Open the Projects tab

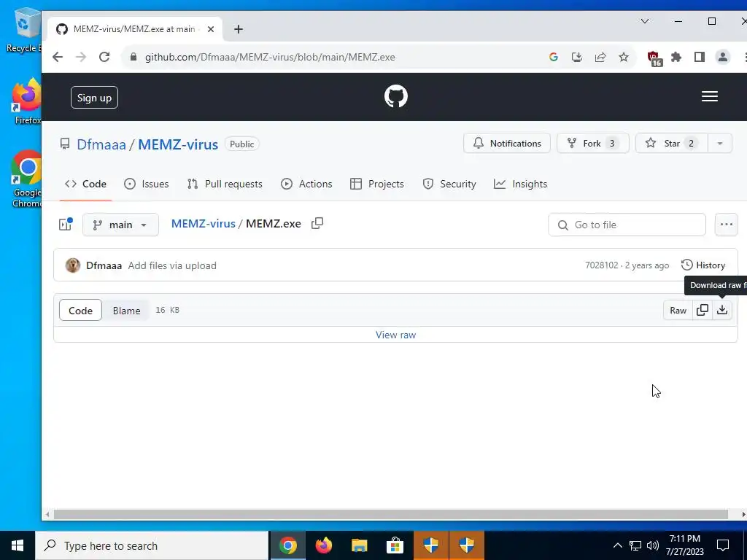pyautogui.click(x=377, y=184)
